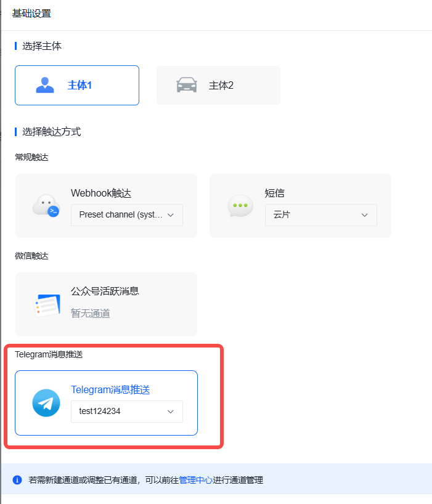Select the 短信 reach method card

(300, 206)
